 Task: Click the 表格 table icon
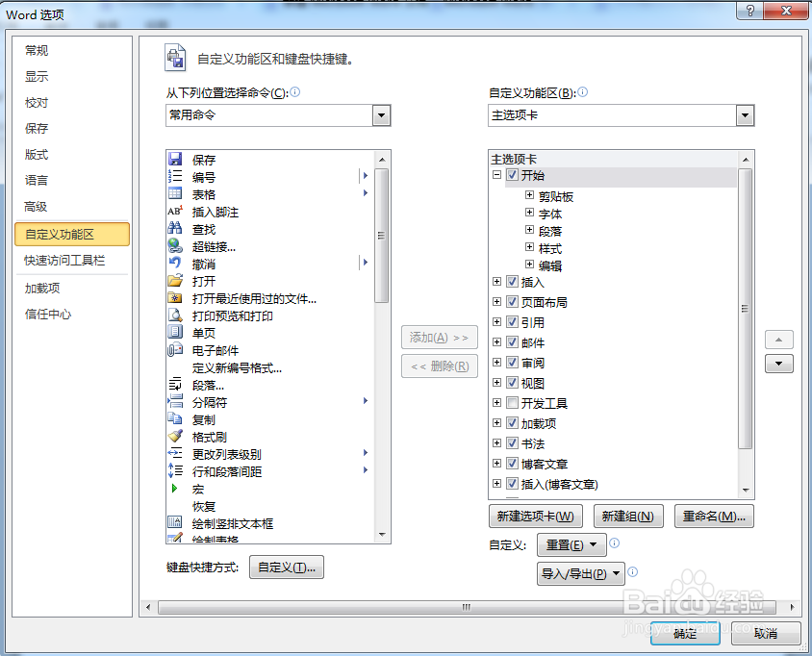click(175, 193)
